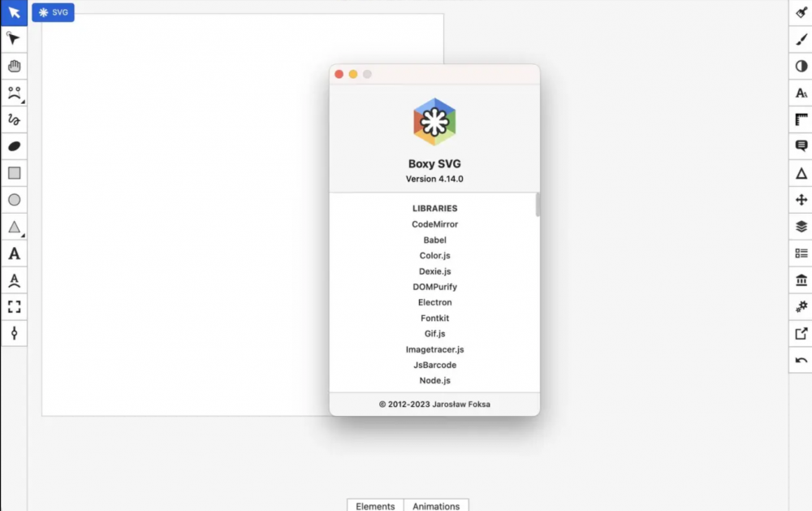Click the copyright Jarosław Foksa text
The height and width of the screenshot is (511, 812).
434,405
